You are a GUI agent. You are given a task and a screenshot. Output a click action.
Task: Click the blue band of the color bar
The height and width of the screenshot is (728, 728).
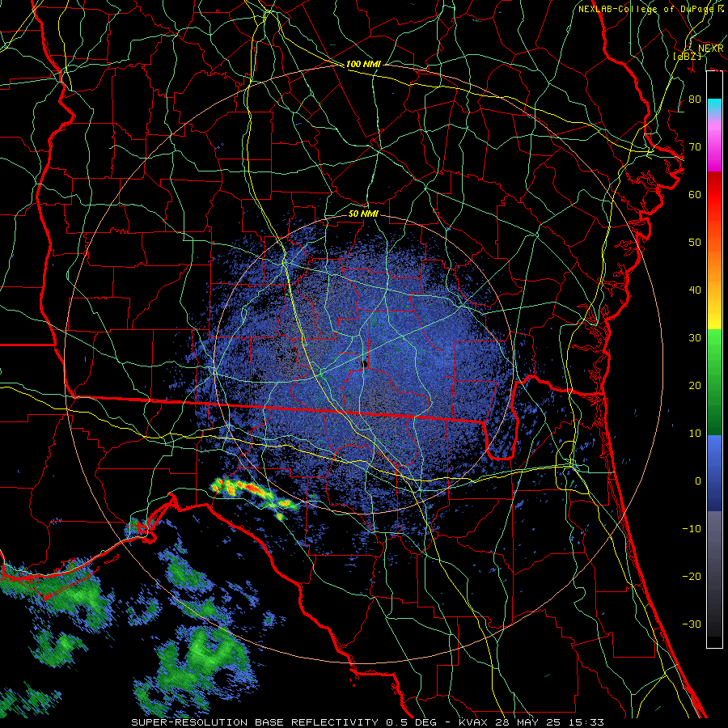tap(714, 472)
